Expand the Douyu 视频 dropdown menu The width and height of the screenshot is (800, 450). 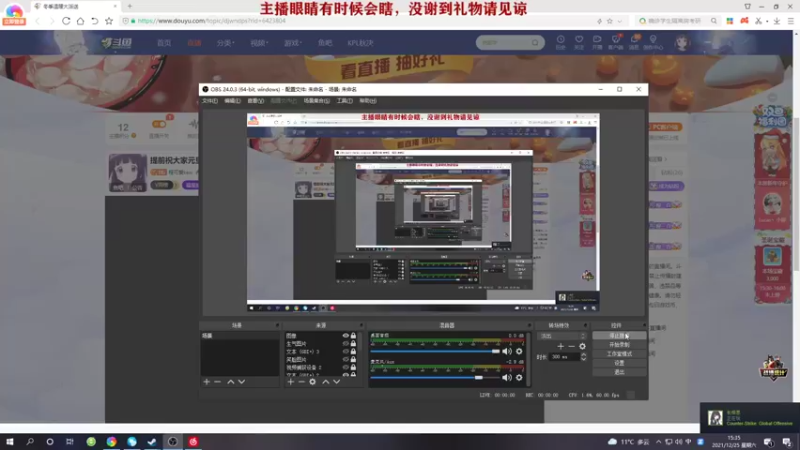point(259,43)
